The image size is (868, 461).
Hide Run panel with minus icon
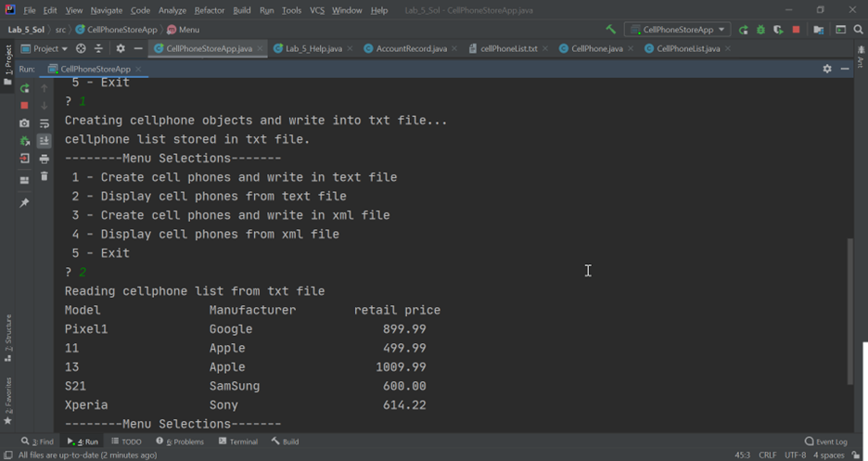pos(845,69)
